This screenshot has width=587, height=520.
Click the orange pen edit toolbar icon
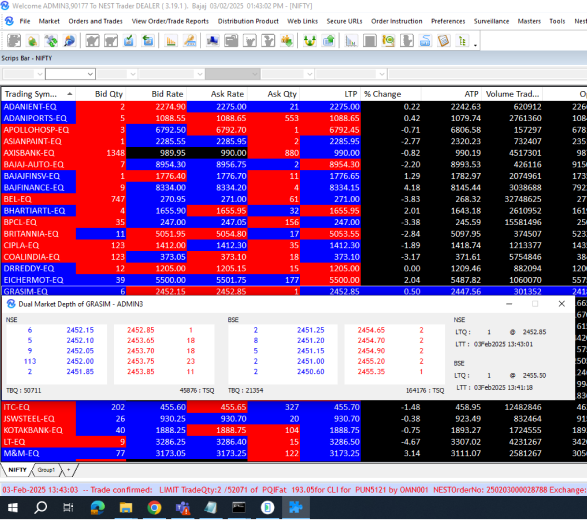pyautogui.click(x=190, y=40)
